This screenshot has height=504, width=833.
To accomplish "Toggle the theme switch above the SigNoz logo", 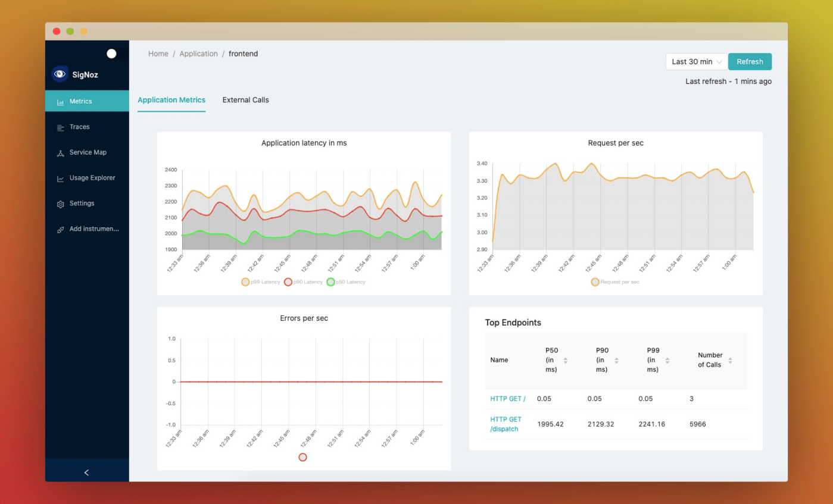I will (x=111, y=54).
